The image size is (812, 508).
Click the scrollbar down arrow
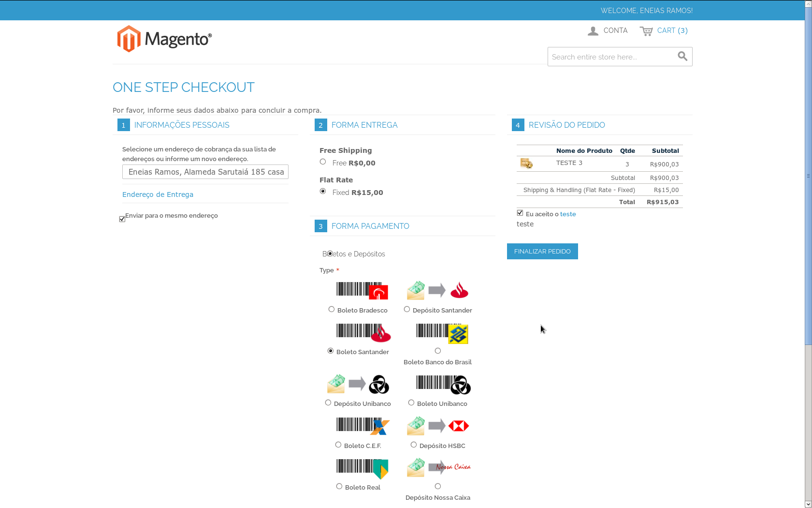tap(808, 504)
